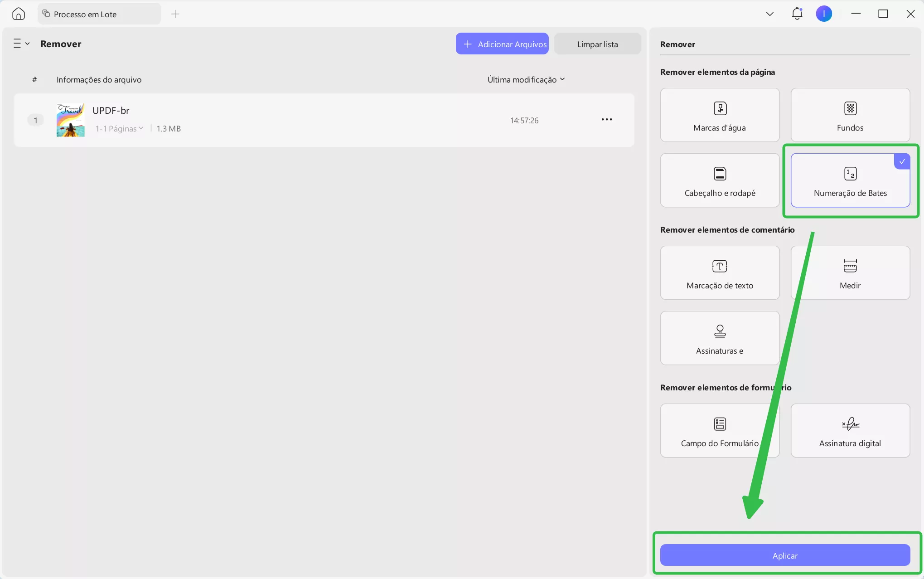Click the Home icon
This screenshot has width=924, height=579.
click(x=19, y=14)
